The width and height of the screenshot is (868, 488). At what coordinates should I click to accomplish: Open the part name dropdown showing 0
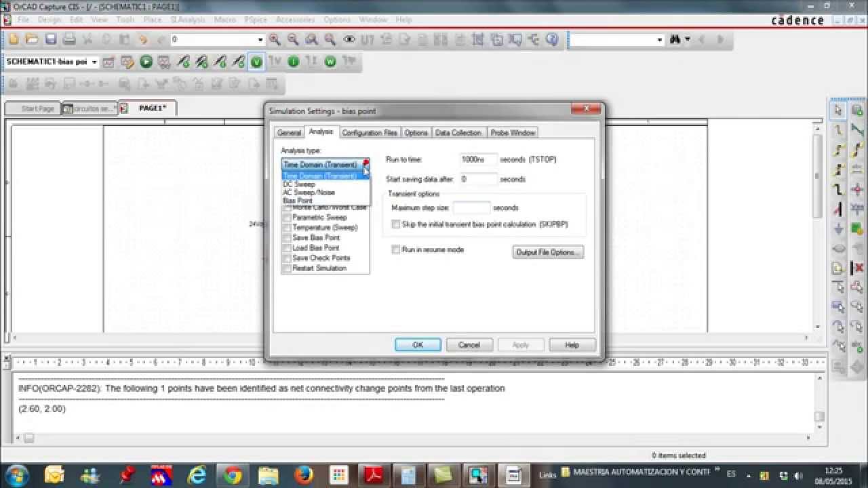tap(260, 40)
